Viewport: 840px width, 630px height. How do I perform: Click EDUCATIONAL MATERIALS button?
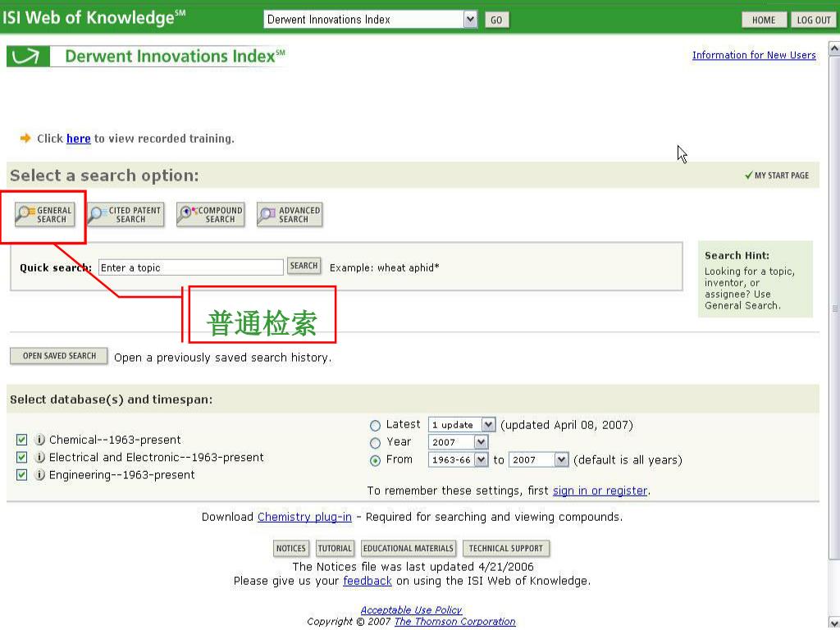pyautogui.click(x=409, y=549)
